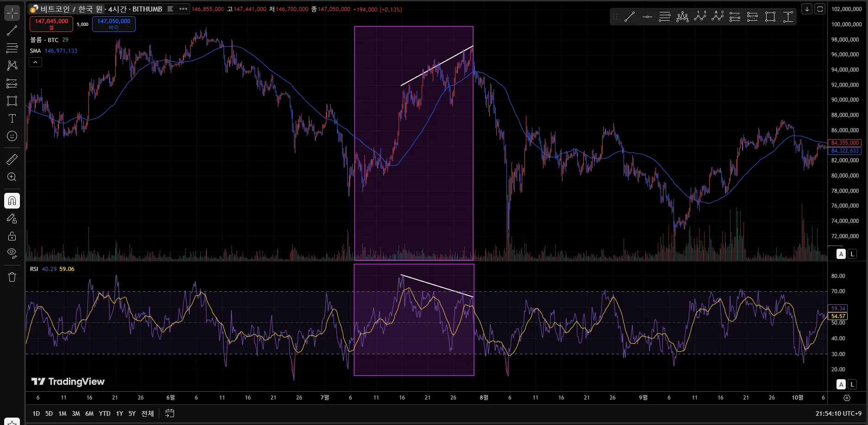Click the blue 147,050,000 buy button

[x=114, y=24]
